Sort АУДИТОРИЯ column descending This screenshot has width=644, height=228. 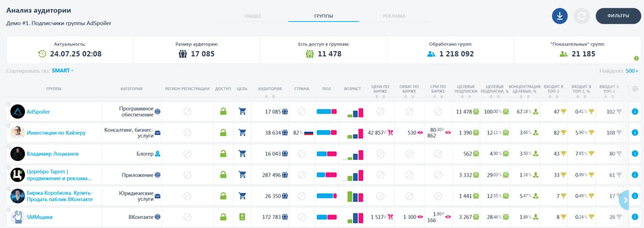pos(266,97)
